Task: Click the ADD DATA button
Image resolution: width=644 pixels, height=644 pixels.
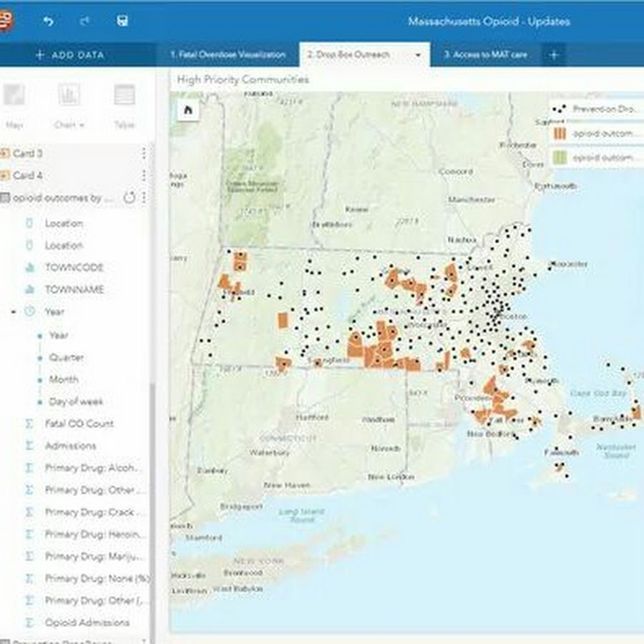Action: 70,55
